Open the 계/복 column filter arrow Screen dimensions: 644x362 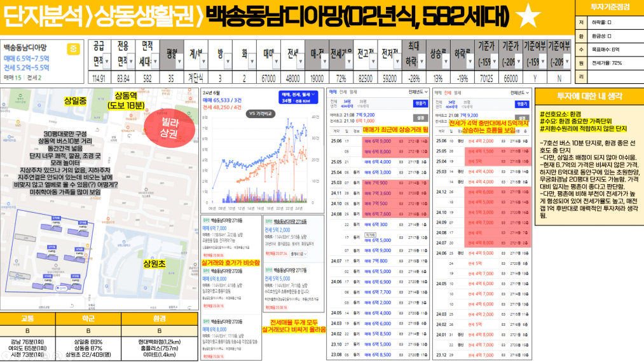coord(203,62)
